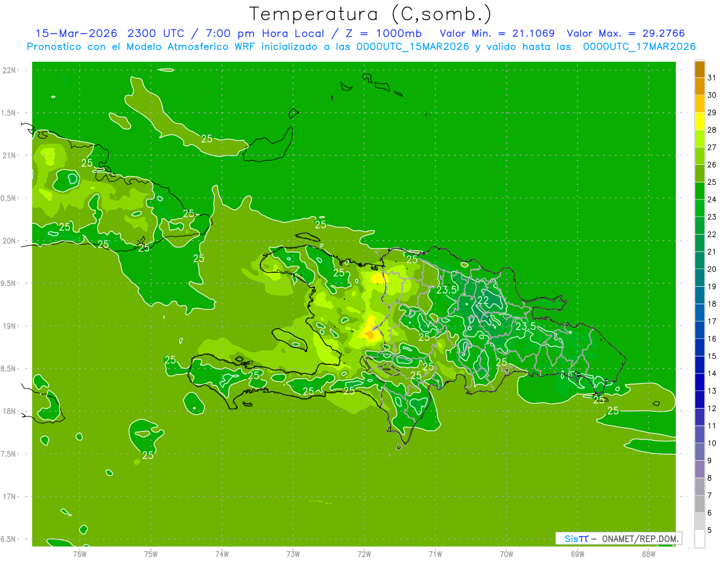Click the colorbar tick label "10"
This screenshot has width=728, height=562.
(712, 443)
